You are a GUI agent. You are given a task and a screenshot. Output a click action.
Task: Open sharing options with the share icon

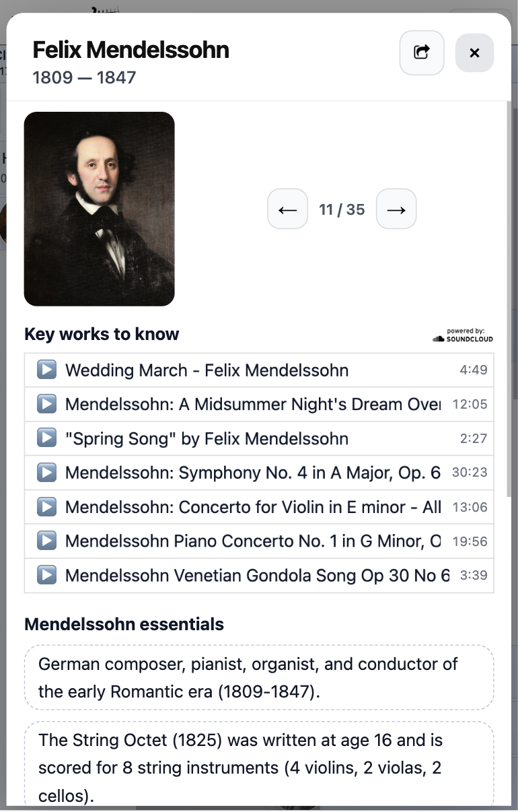[422, 53]
